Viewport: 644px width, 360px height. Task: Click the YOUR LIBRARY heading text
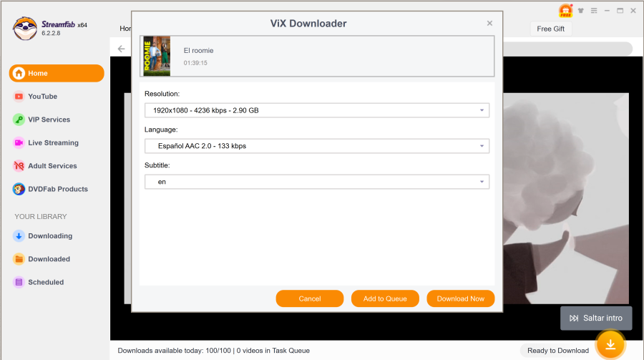pos(41,217)
